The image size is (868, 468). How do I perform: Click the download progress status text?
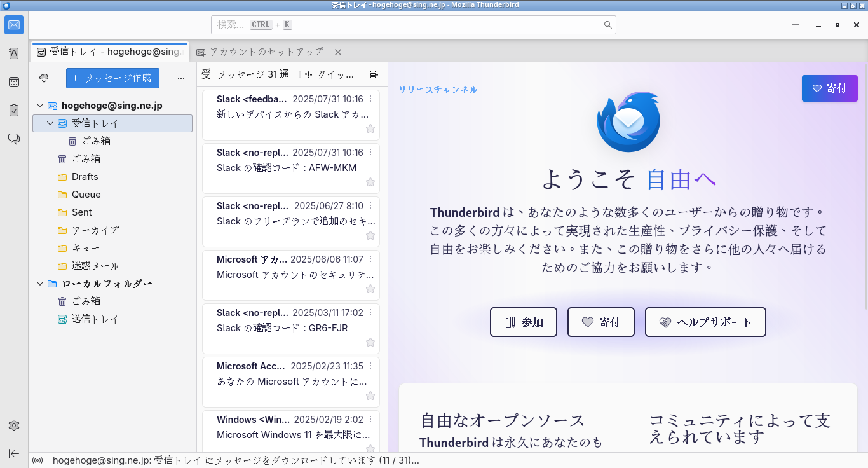(x=236, y=460)
